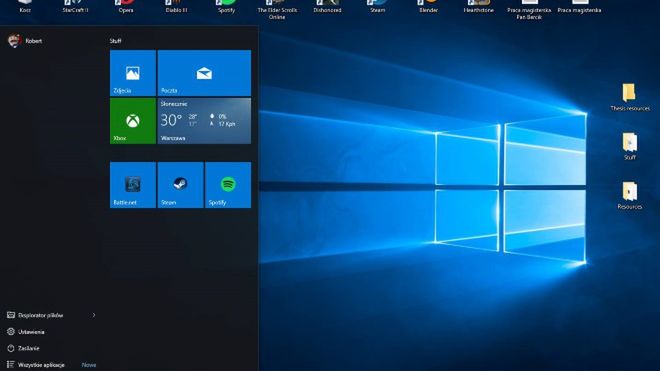Viewport: 660px width, 371px height.
Task: Select the StarCraft II desktop shortcut
Action: click(75, 6)
